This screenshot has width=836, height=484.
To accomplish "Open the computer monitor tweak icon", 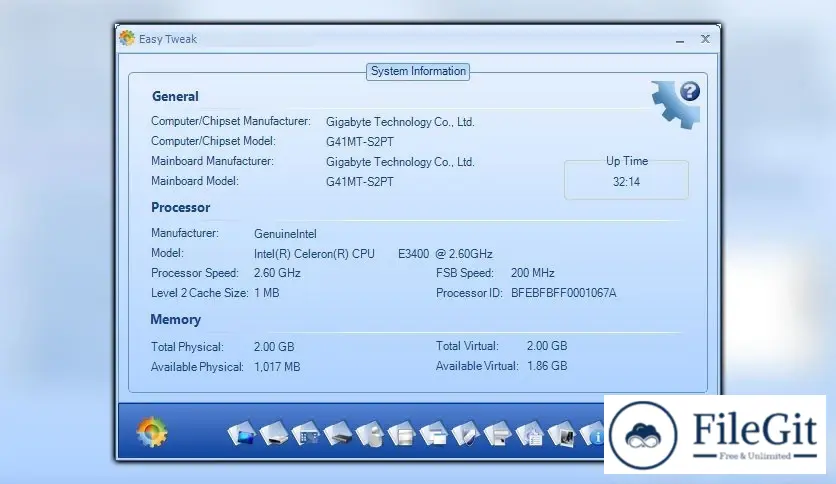I will (x=562, y=433).
